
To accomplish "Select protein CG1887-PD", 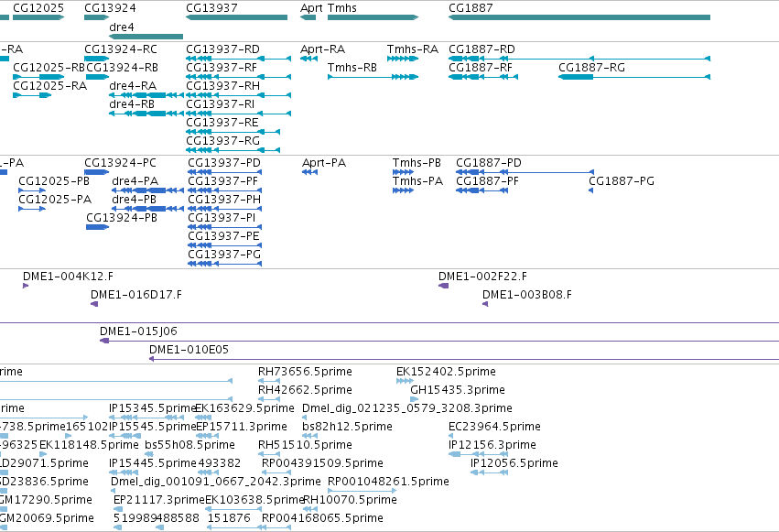I will pyautogui.click(x=525, y=172).
